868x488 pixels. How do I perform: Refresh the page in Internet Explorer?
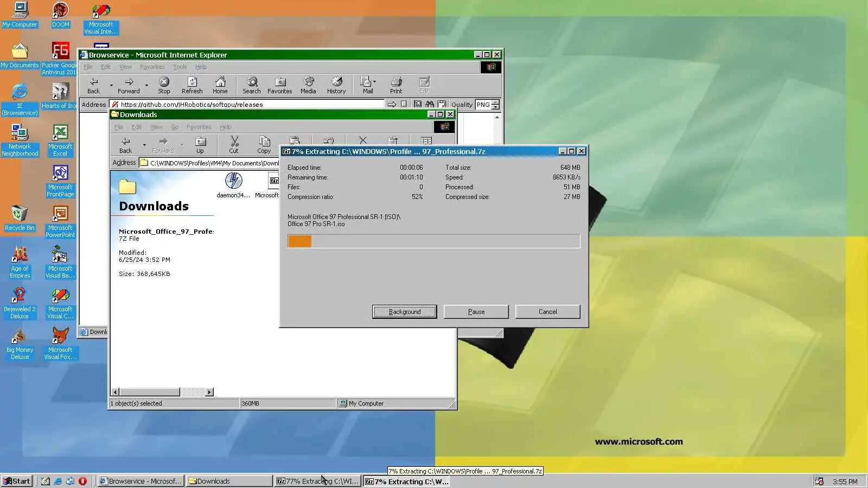(192, 85)
